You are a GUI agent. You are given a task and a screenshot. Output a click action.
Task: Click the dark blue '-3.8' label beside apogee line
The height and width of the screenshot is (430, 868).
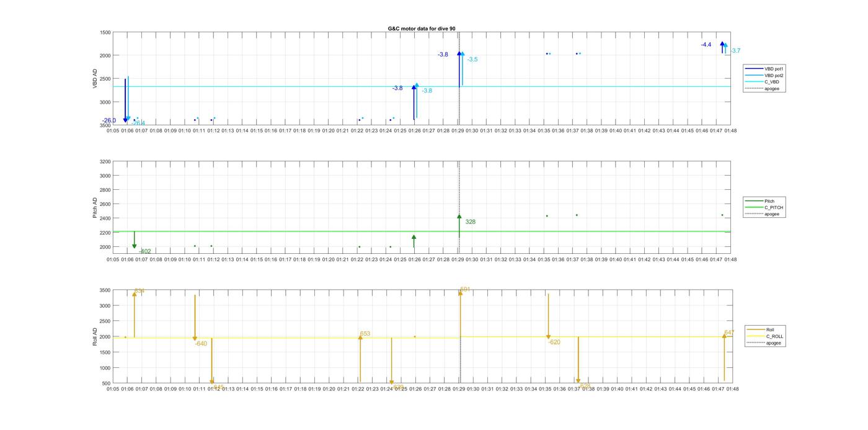(443, 55)
